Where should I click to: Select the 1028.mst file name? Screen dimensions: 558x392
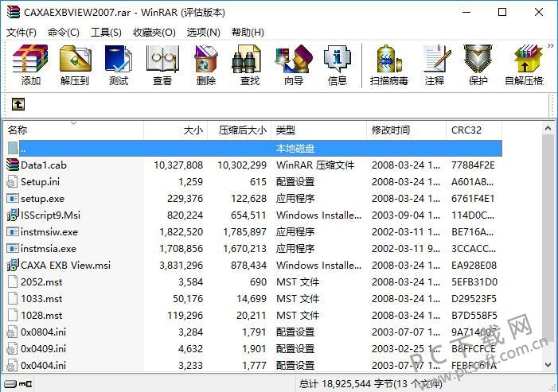point(41,315)
